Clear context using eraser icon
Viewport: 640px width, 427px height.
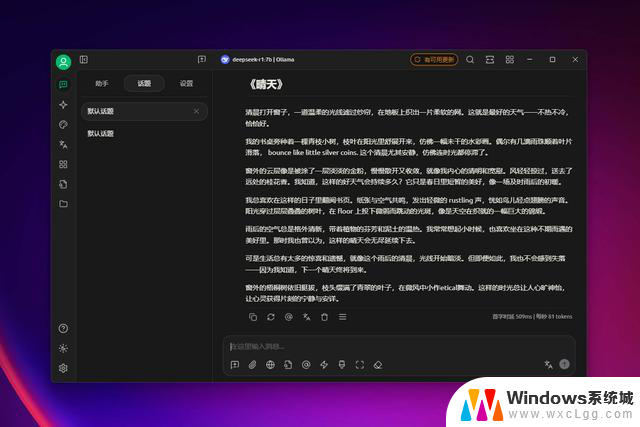pyautogui.click(x=378, y=365)
